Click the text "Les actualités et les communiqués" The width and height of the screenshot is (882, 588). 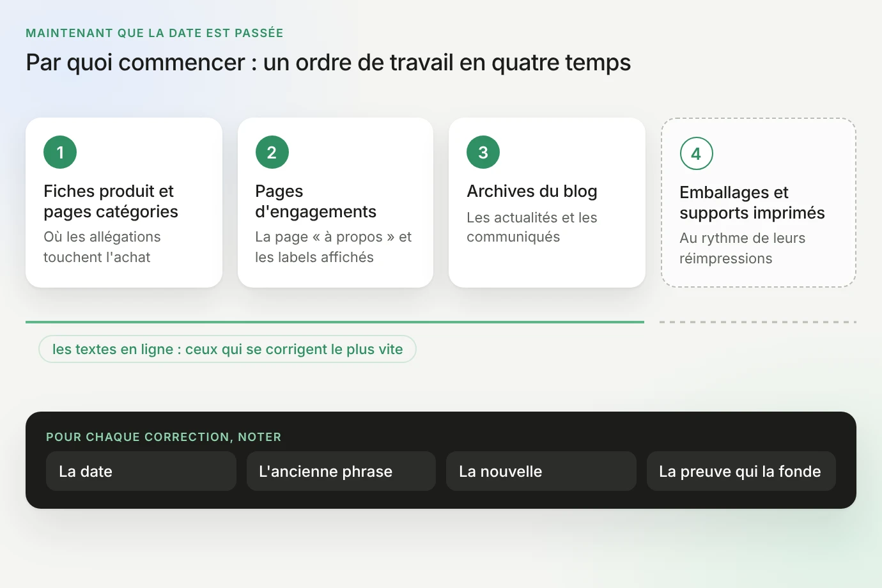click(532, 227)
